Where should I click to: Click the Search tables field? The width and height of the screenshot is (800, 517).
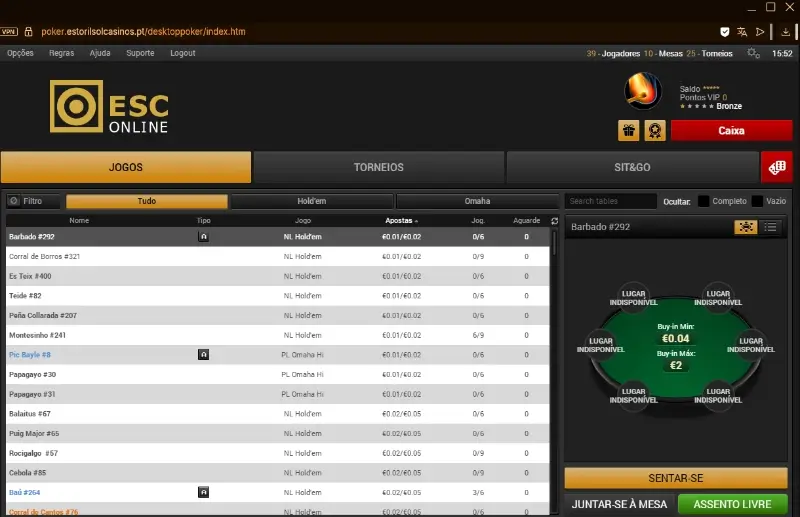tap(610, 201)
